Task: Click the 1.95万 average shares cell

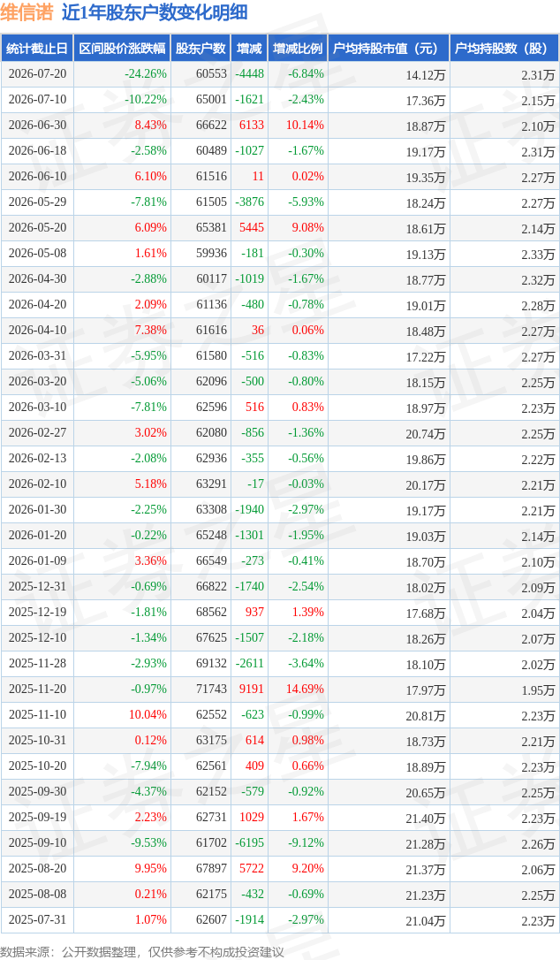Action: click(538, 690)
